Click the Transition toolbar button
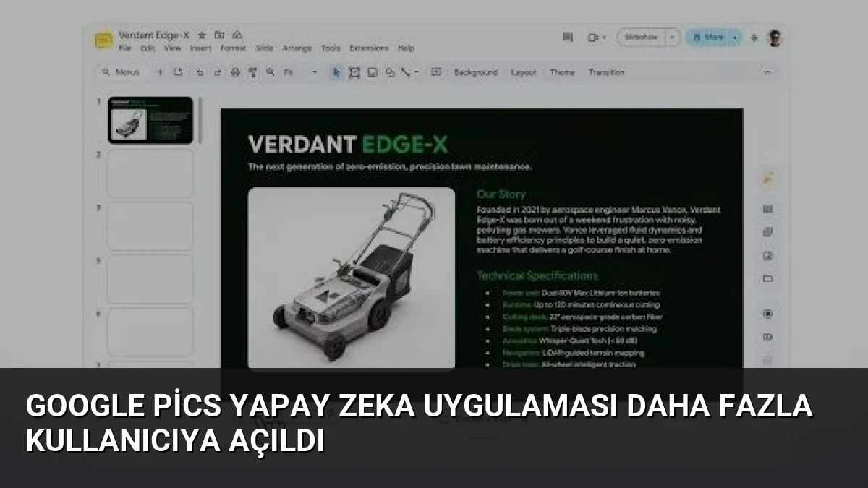Viewport: 868px width, 488px height. tap(606, 72)
